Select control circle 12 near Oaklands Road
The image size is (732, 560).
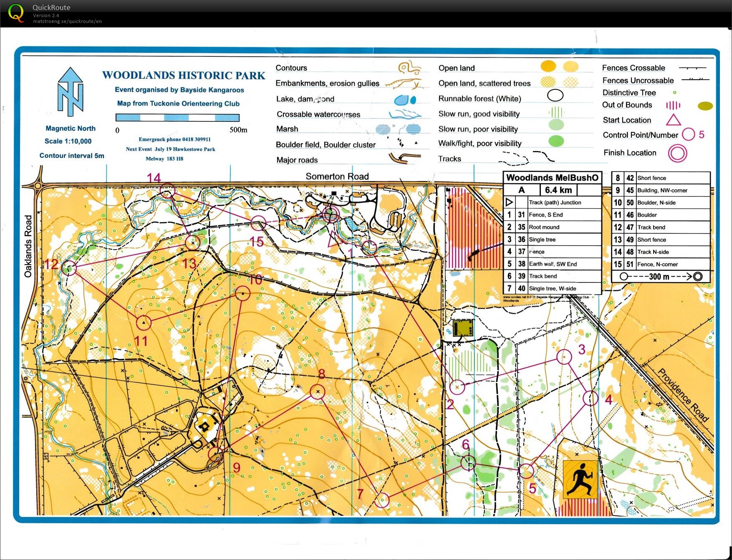pos(69,268)
